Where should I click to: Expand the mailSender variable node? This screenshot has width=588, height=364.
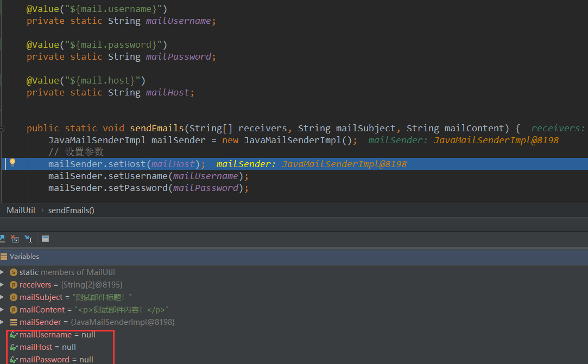click(x=2, y=322)
